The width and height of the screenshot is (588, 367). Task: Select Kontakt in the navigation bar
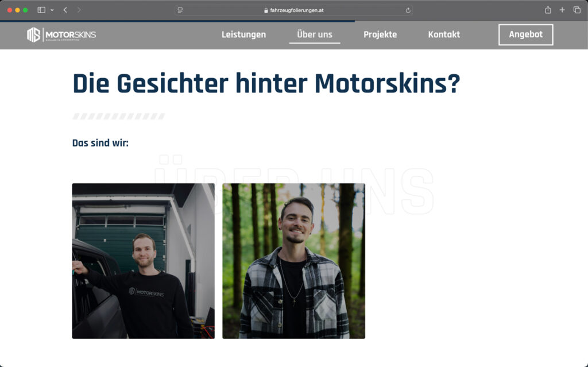[x=443, y=34]
